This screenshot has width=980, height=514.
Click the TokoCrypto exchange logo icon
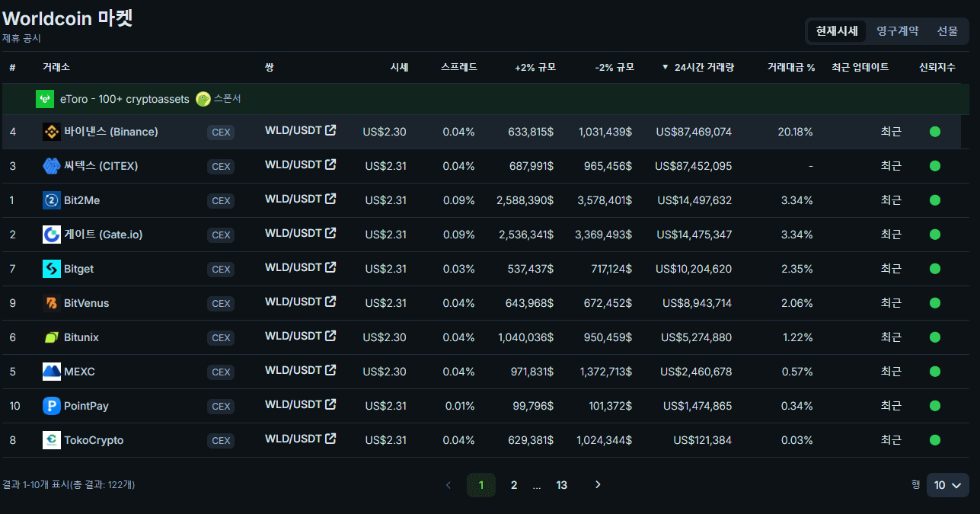click(x=52, y=440)
